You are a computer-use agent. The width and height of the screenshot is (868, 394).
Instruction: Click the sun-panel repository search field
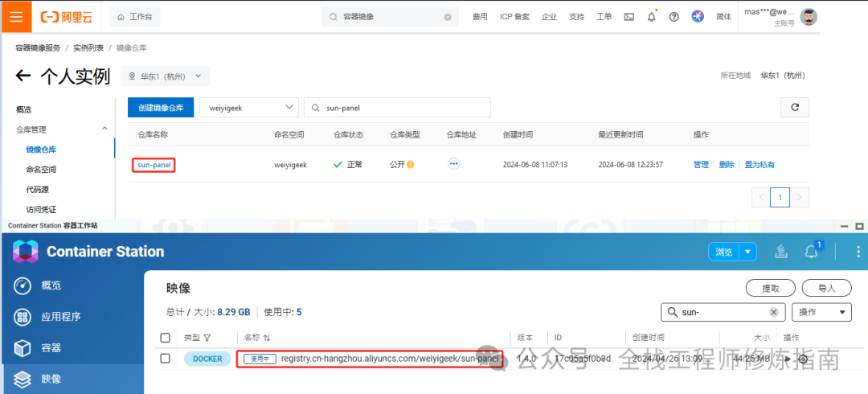pyautogui.click(x=397, y=108)
